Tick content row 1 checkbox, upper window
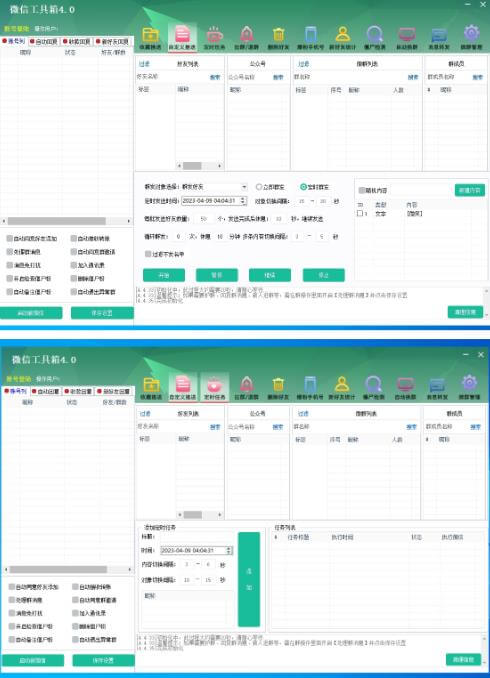The width and height of the screenshot is (490, 678). (359, 214)
